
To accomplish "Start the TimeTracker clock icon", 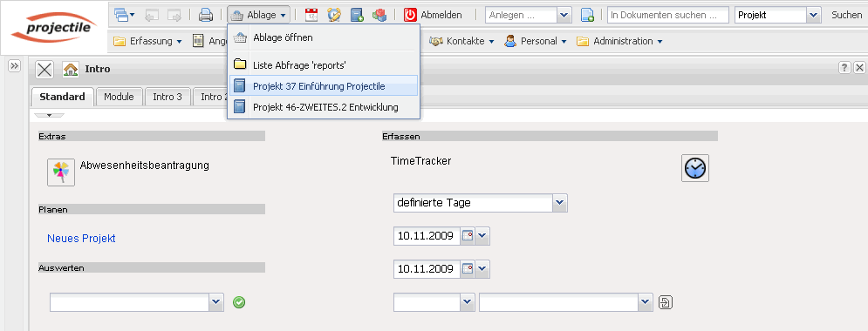I will click(694, 168).
